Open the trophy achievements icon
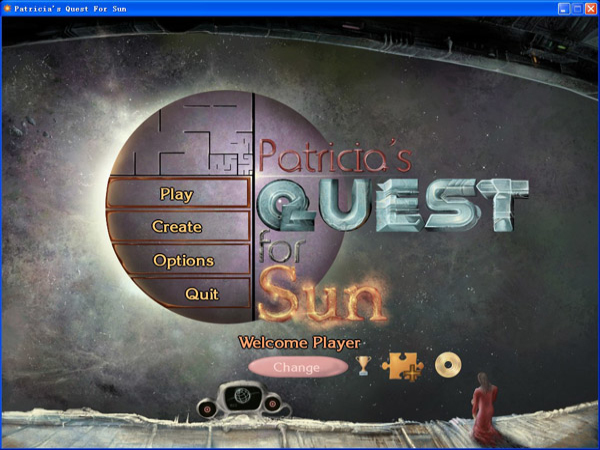 363,366
